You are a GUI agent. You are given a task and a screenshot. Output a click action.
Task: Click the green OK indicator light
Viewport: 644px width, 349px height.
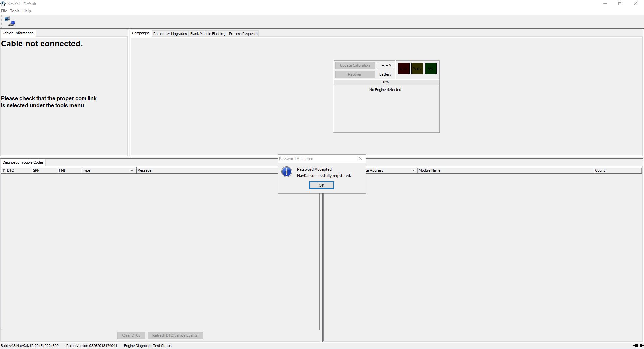[431, 68]
